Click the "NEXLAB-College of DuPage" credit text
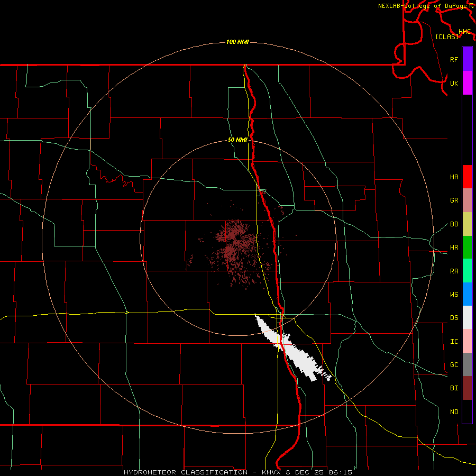Image resolution: width=476 pixels, height=476 pixels. 422,6
